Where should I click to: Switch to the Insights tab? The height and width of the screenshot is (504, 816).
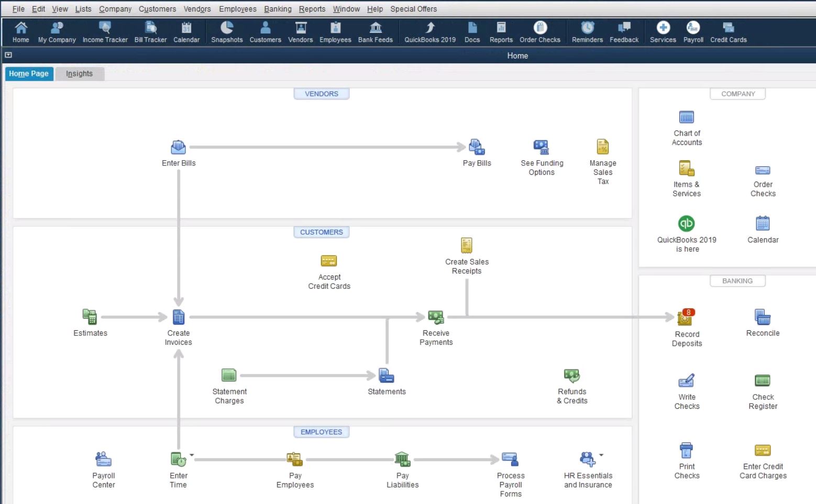coord(80,74)
